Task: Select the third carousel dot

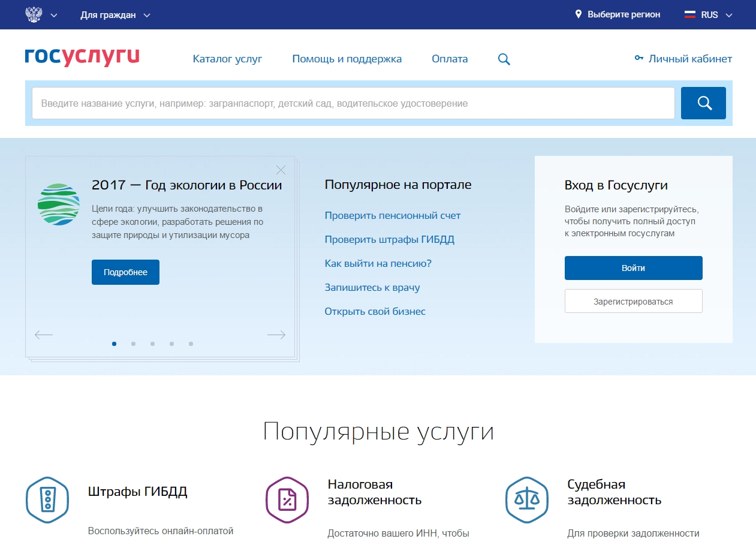Action: coord(152,344)
